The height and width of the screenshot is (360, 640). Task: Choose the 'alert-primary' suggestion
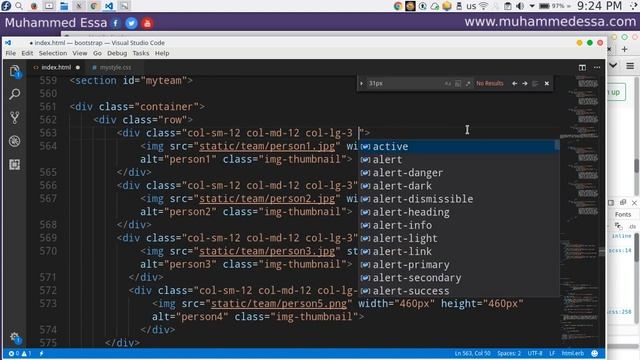click(x=456, y=264)
